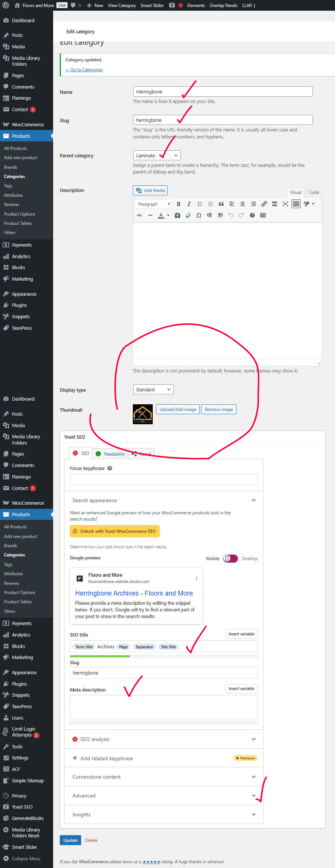Screen dimensions: 335x868
Task: Follow the Go to Categories link
Action: tap(84, 70)
